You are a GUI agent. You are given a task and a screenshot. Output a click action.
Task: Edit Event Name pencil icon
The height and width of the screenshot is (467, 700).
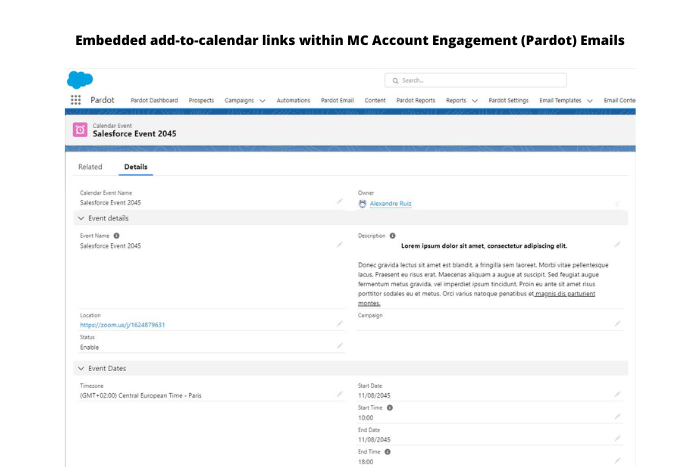(x=340, y=245)
